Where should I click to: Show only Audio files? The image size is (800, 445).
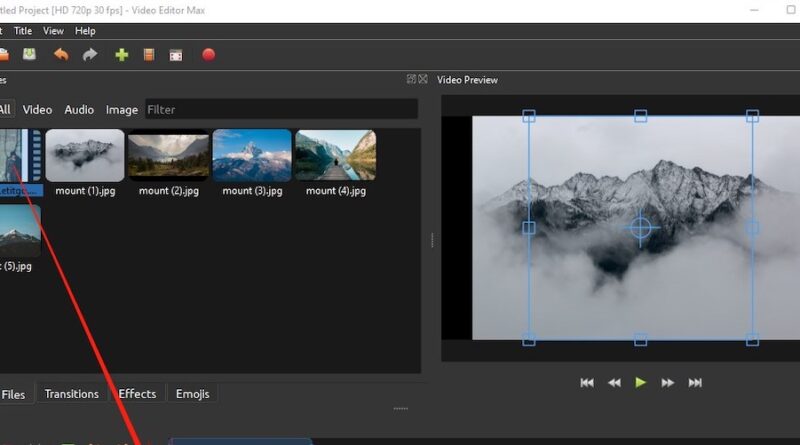click(79, 110)
